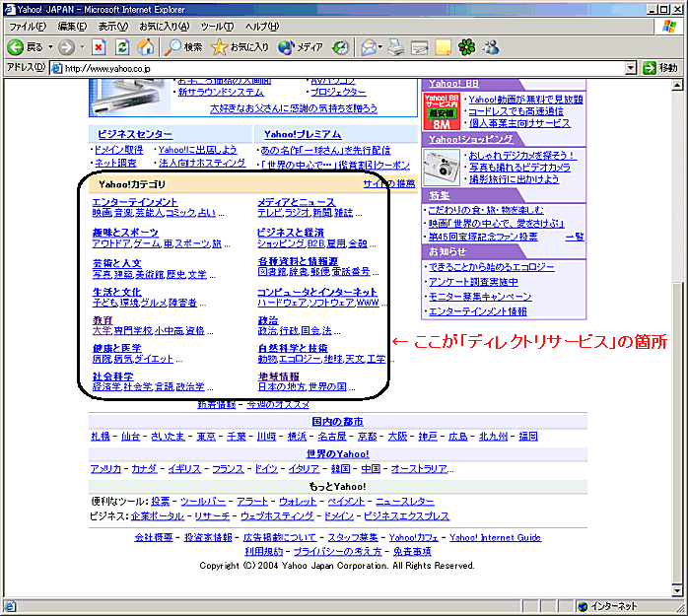This screenshot has height=616, width=688.
Task: Click the Forward arrow button
Action: tap(67, 47)
